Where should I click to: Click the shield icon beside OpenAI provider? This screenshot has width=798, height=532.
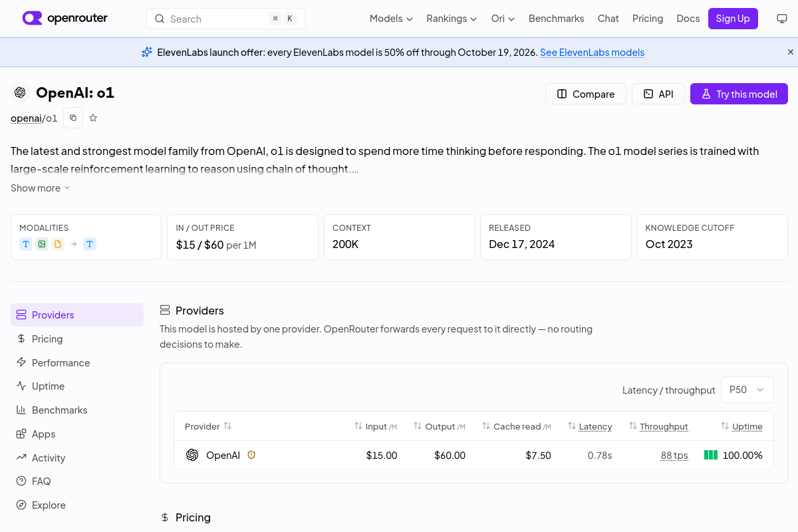251,455
